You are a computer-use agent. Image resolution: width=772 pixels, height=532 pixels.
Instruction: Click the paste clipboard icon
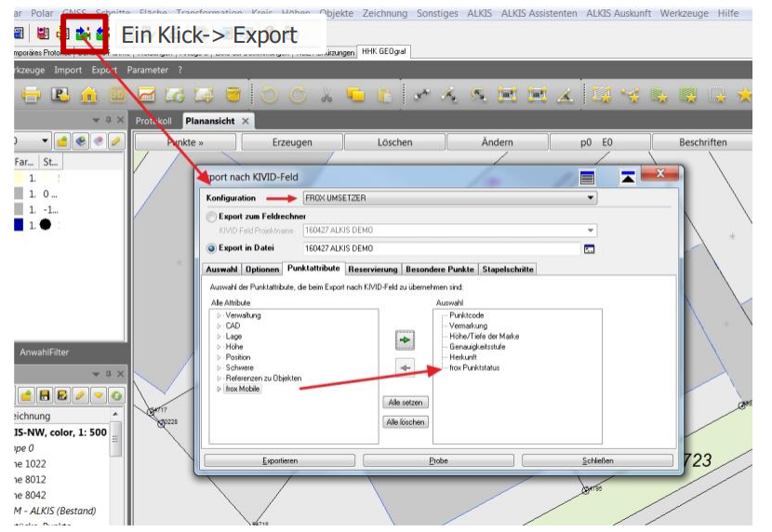tap(384, 95)
